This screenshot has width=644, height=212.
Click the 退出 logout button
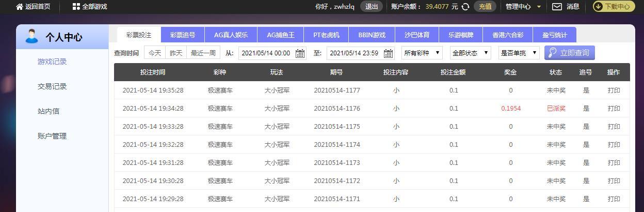(x=372, y=7)
